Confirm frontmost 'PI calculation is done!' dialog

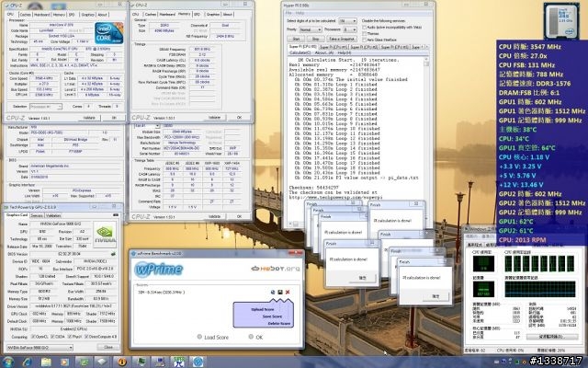tap(435, 296)
